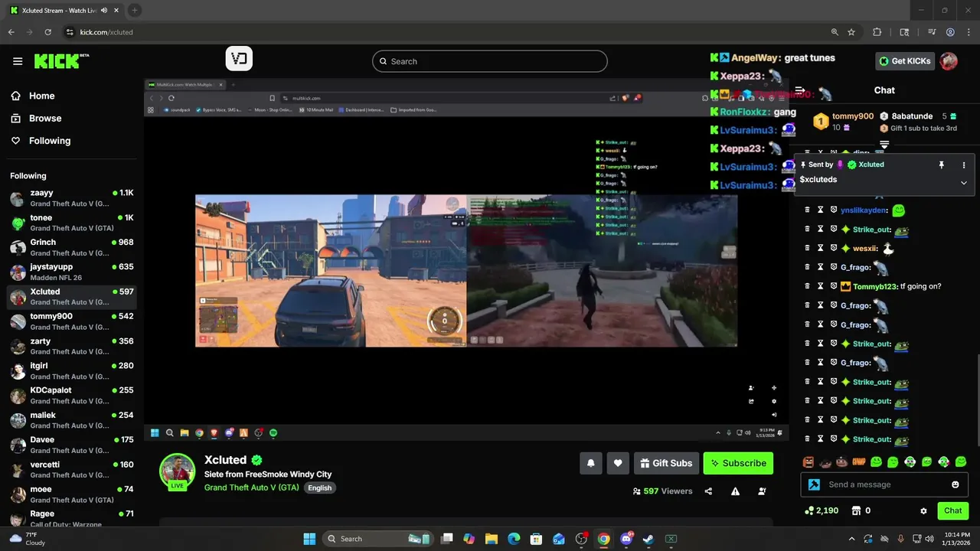Open the blue hammer mod tools icon
Image resolution: width=980 pixels, height=551 pixels.
(x=814, y=484)
